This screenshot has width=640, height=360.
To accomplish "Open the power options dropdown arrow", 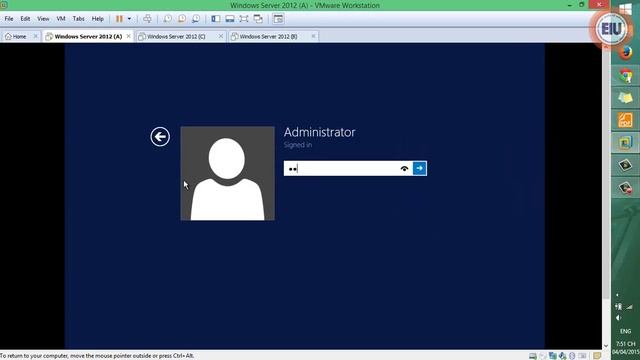I will pos(129,19).
